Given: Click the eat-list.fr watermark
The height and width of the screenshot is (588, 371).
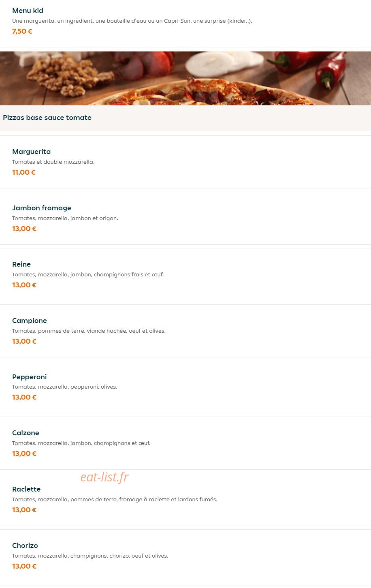Looking at the screenshot, I should (x=104, y=477).
